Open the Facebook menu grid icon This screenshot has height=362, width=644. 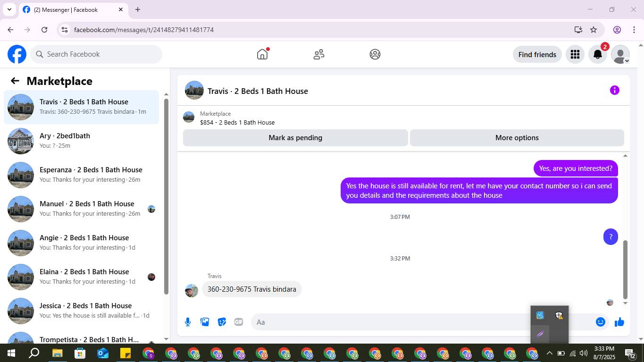click(575, 54)
